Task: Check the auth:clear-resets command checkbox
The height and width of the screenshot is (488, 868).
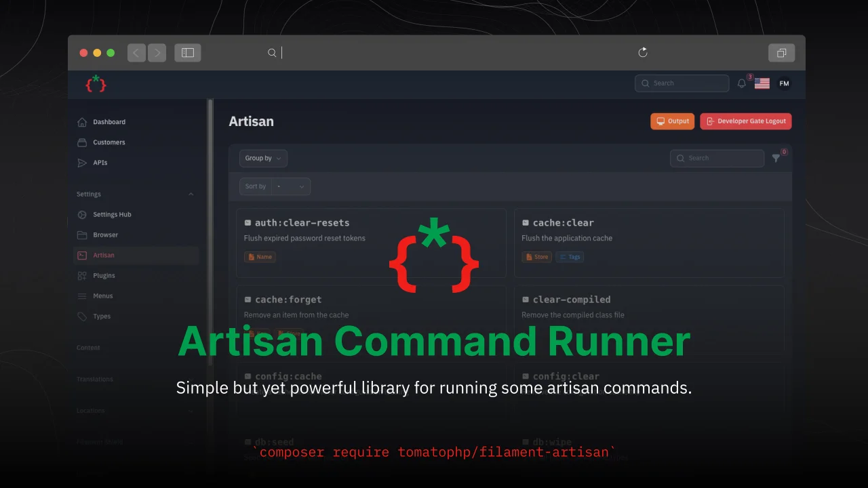Action: (x=248, y=222)
